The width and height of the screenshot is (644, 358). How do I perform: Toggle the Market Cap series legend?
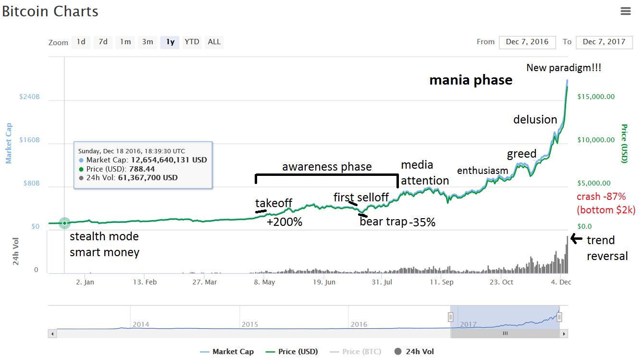(227, 352)
